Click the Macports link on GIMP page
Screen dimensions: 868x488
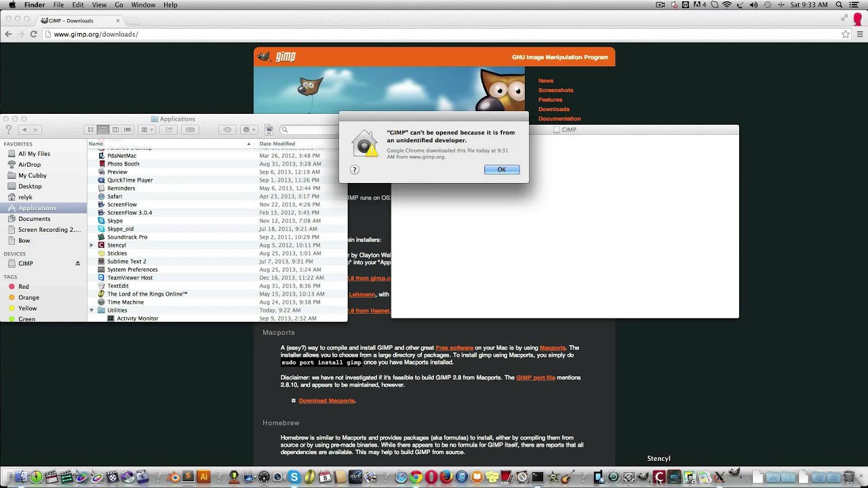(553, 348)
